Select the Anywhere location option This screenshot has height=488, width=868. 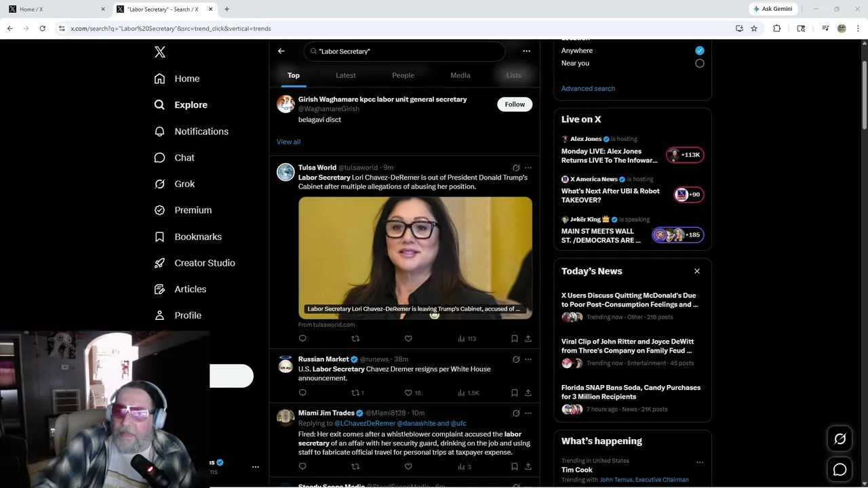[699, 51]
